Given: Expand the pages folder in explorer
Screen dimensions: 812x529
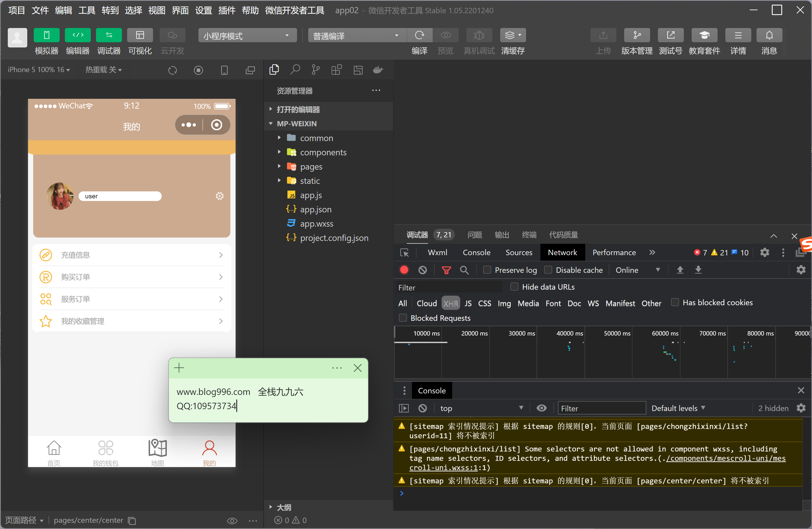Looking at the screenshot, I should (x=311, y=166).
